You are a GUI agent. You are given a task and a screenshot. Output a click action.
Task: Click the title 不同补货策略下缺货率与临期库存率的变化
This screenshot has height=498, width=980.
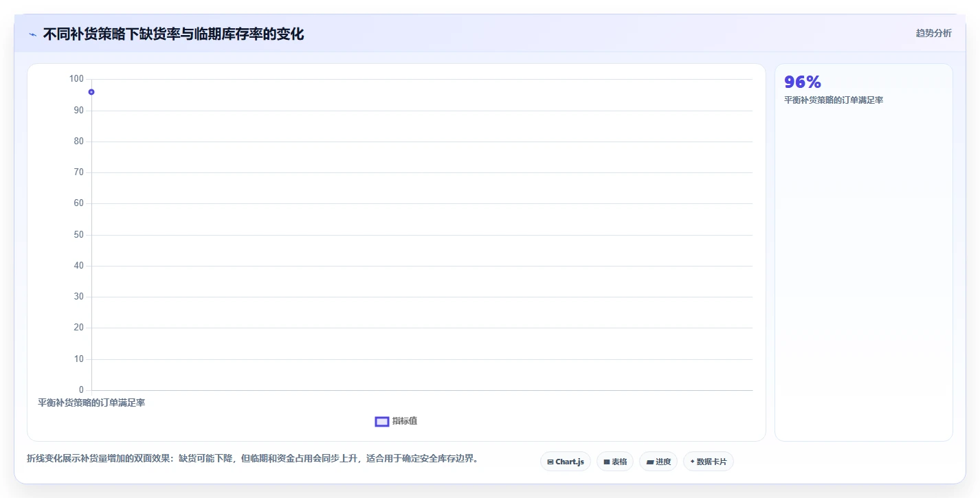pyautogui.click(x=173, y=34)
